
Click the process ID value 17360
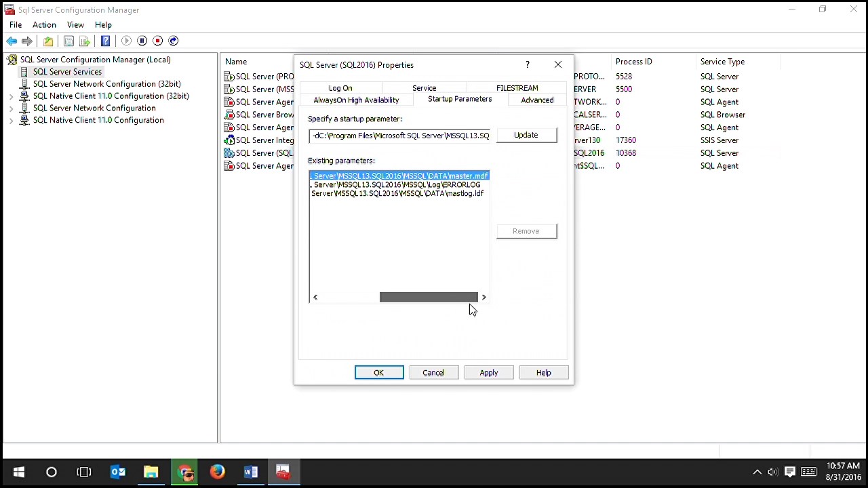626,140
